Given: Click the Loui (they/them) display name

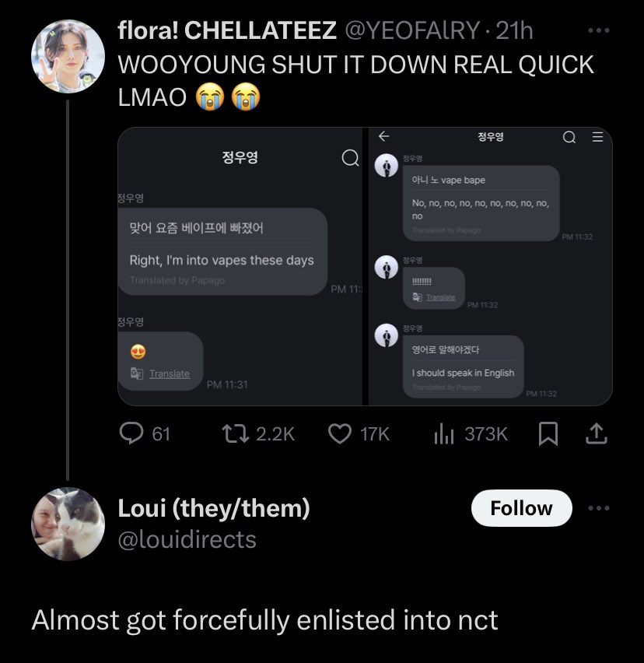Looking at the screenshot, I should coord(214,508).
